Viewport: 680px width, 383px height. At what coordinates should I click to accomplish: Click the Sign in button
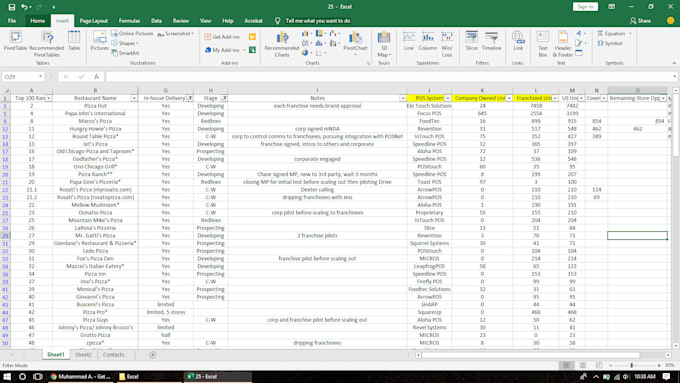tap(585, 7)
